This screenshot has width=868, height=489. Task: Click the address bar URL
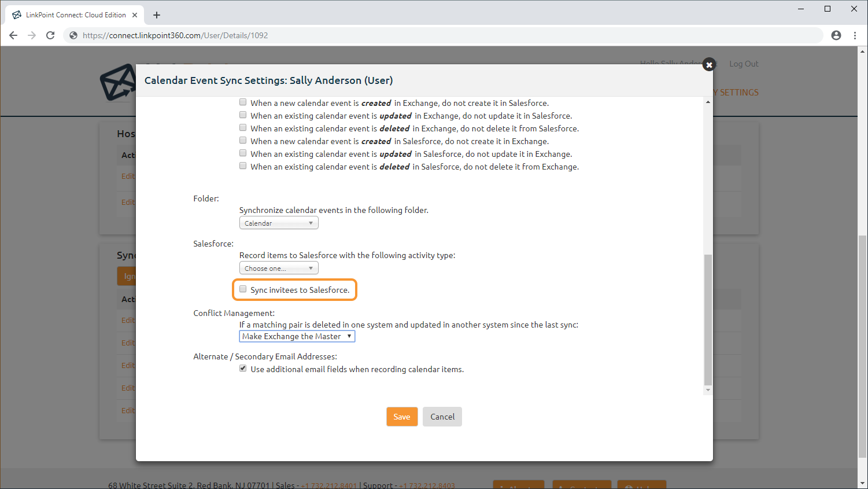click(175, 35)
